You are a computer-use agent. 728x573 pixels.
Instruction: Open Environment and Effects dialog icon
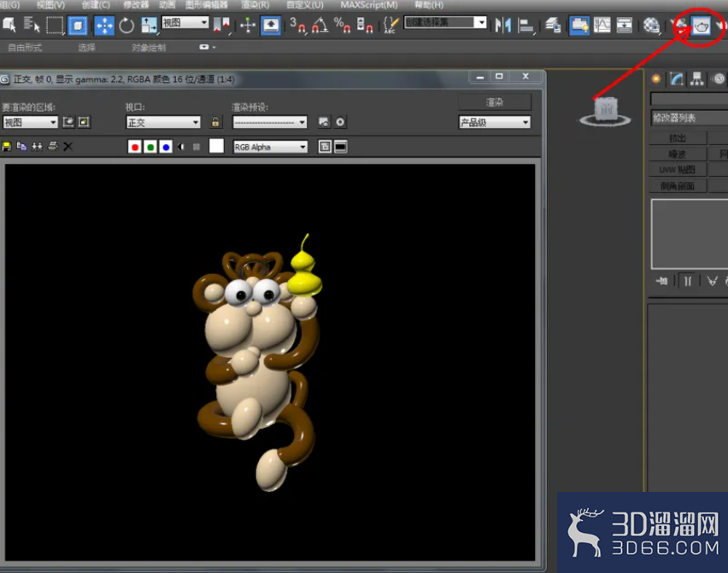click(x=340, y=122)
